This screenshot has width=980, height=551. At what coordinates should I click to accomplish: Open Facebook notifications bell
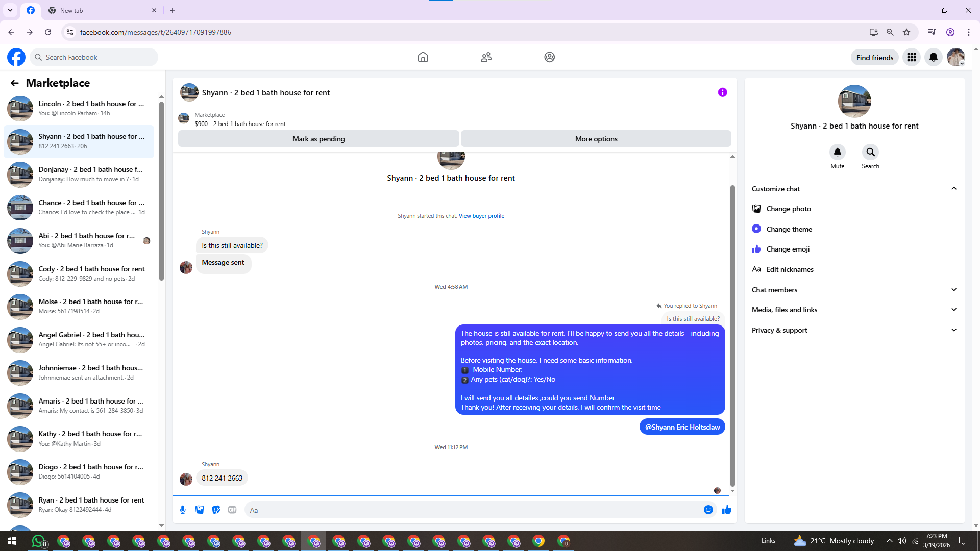pos(933,57)
